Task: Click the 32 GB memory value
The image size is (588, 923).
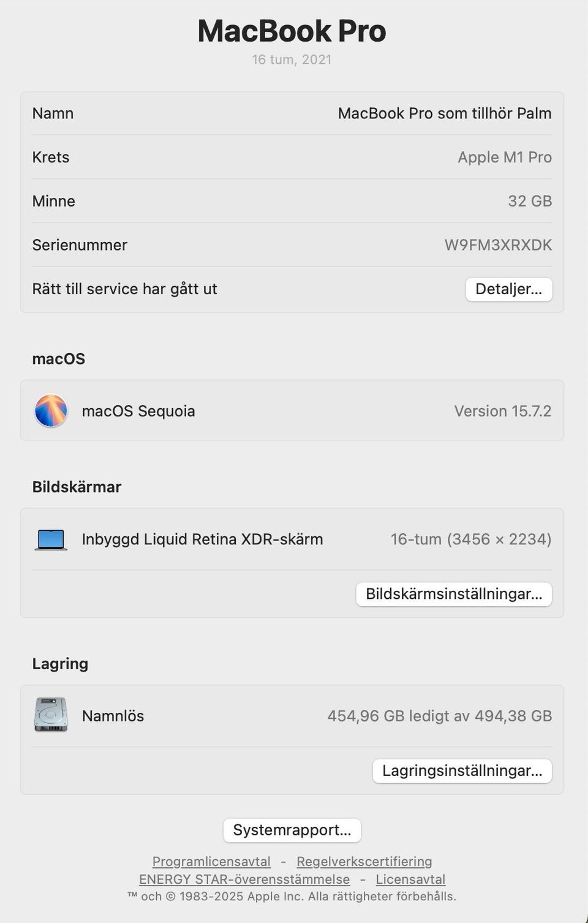Action: pos(530,201)
